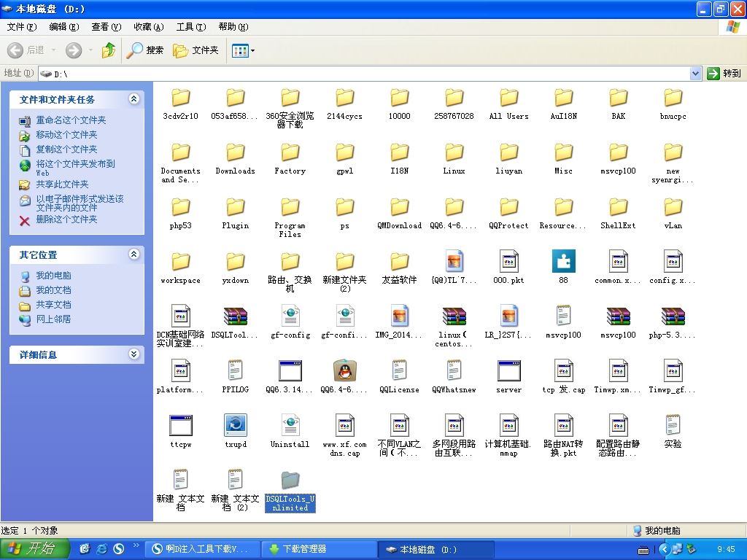This screenshot has width=747, height=560.
Task: Open 网上邻居 in other places
Action: coord(53,319)
